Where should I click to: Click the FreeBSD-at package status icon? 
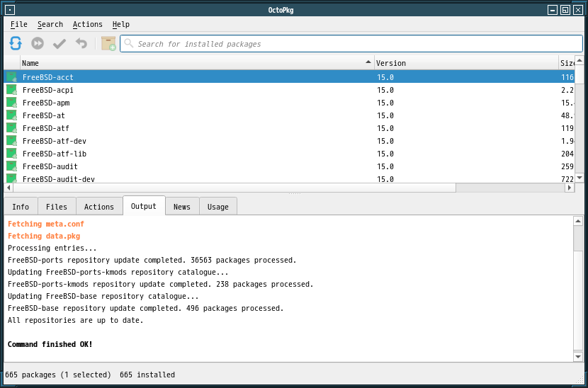coord(11,115)
